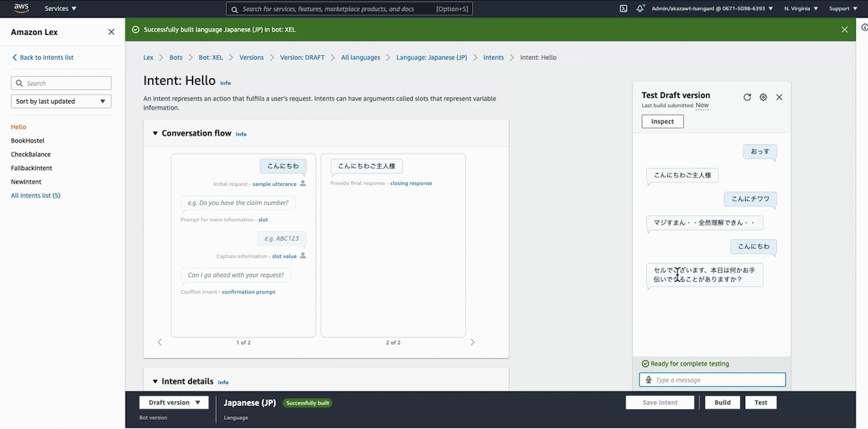This screenshot has width=868, height=429.
Task: Select the CheckBalance intent
Action: tap(31, 154)
